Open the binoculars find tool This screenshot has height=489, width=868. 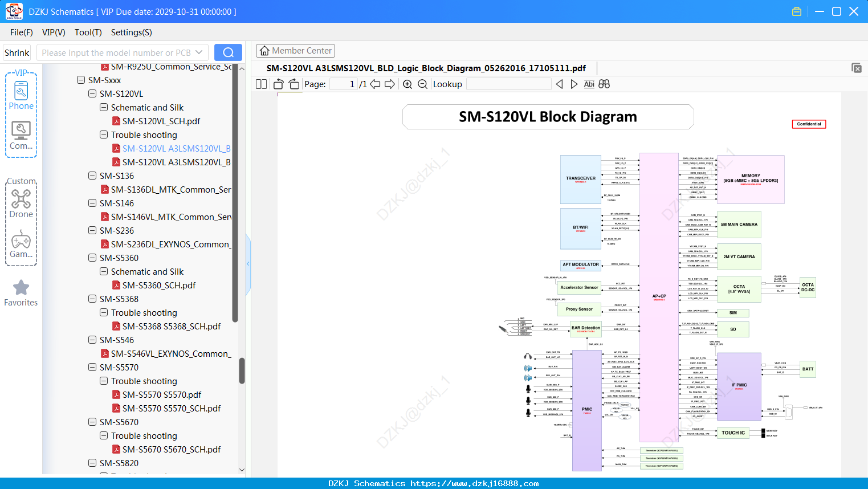[x=604, y=84]
